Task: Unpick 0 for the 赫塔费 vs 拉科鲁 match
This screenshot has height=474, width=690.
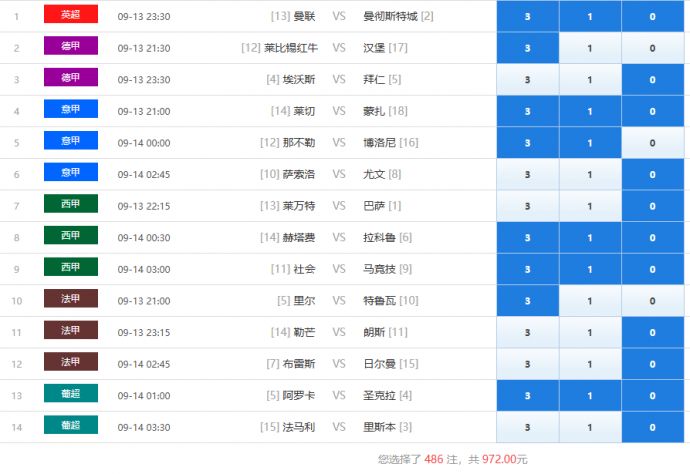Action: coord(653,238)
